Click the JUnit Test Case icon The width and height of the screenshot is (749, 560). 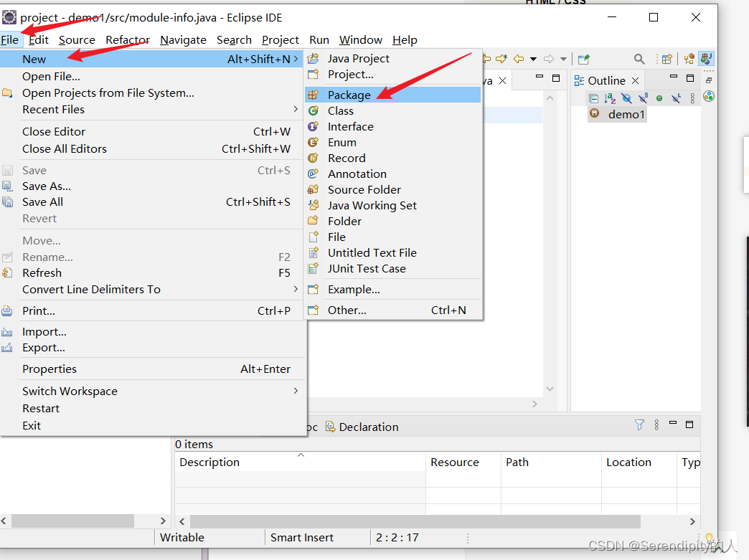pyautogui.click(x=314, y=268)
